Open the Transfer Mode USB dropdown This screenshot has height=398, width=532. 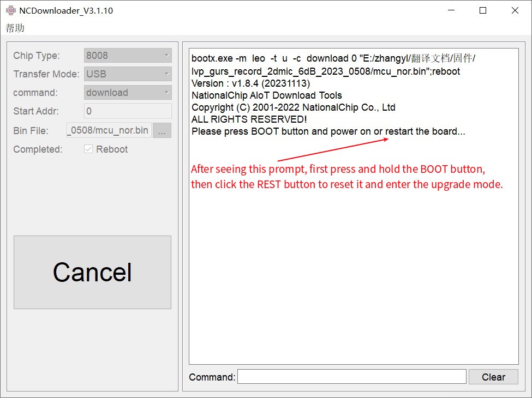click(128, 74)
